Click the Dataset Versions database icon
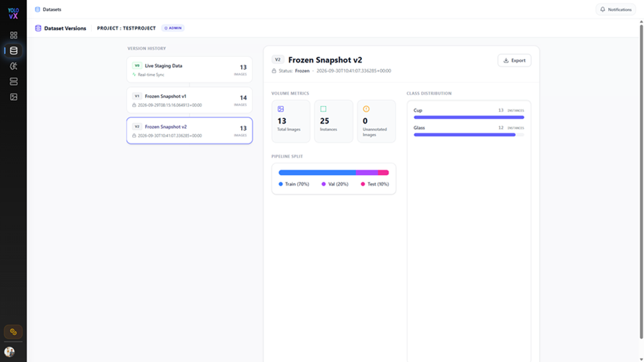Screen dimensions: 644x362 click(38, 28)
